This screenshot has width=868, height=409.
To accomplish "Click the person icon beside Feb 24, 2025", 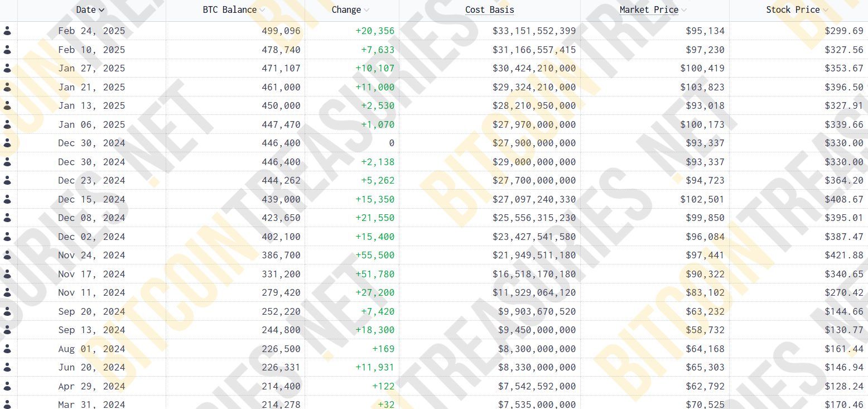I will [7, 31].
